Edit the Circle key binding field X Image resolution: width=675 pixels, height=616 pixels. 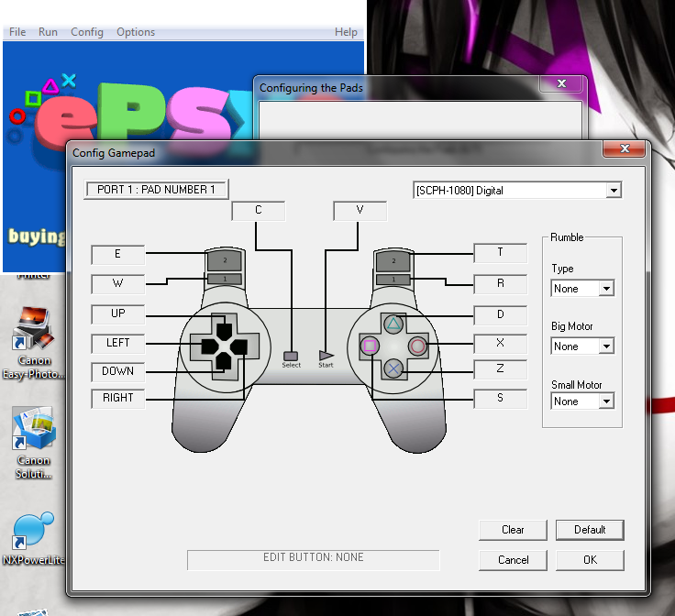[500, 343]
